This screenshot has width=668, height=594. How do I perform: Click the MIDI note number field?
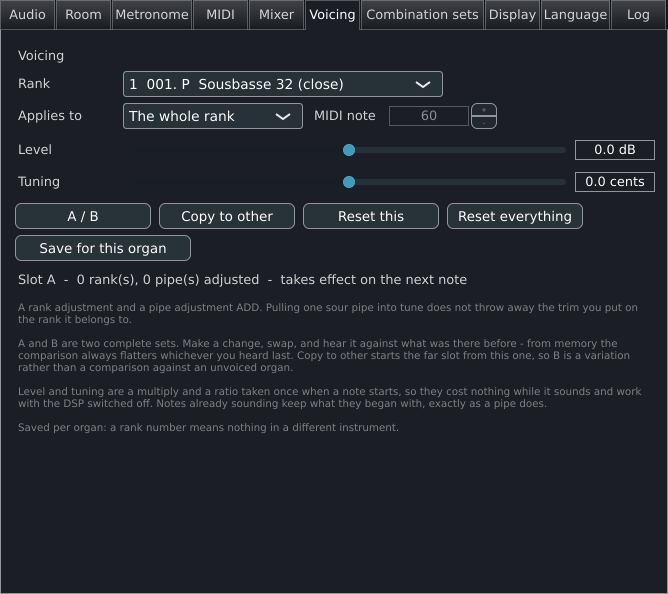tap(429, 116)
